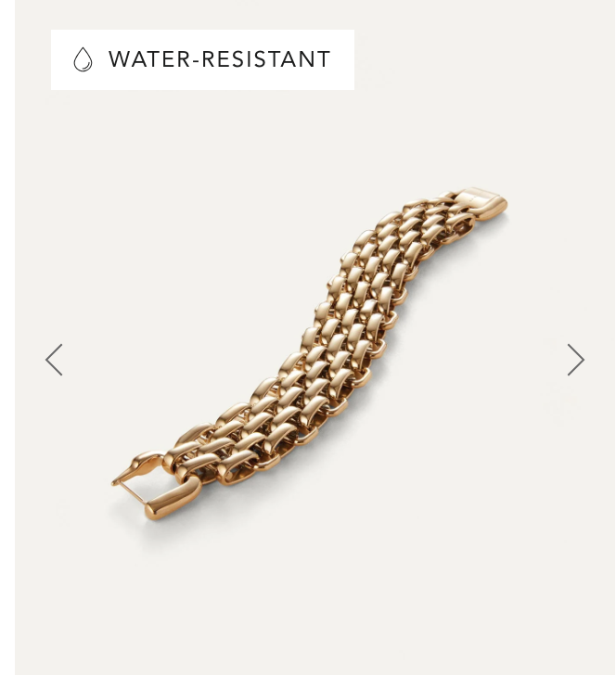The width and height of the screenshot is (616, 675).
Task: Tap the right chevron carousel arrow
Action: (575, 360)
